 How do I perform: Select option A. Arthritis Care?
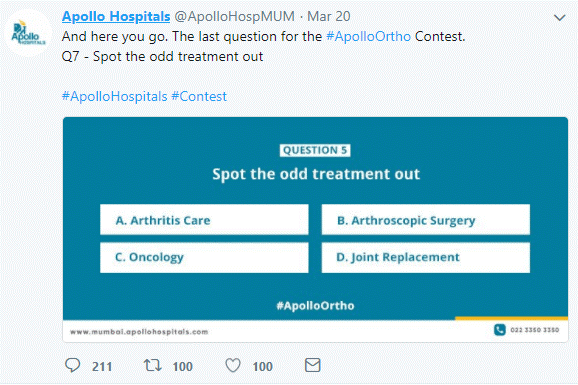tap(204, 219)
